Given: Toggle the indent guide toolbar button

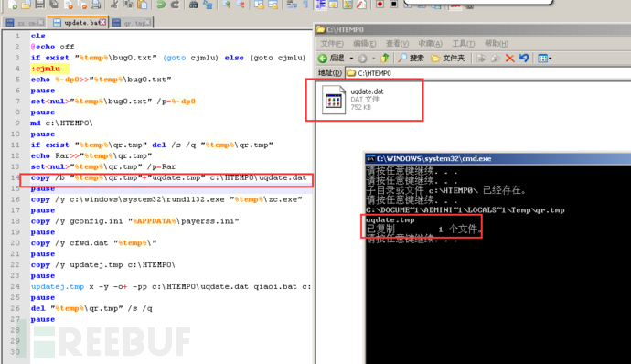Looking at the screenshot, I should pos(321,5).
